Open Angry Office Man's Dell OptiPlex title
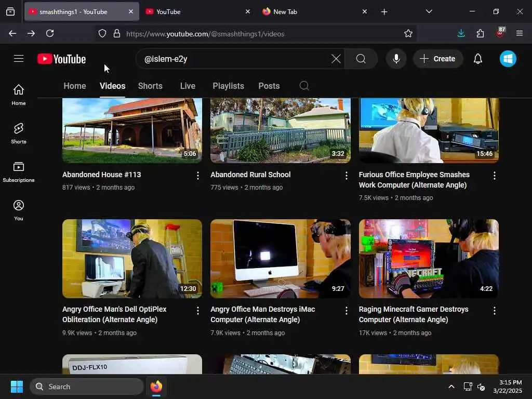532x399 pixels. pos(114,314)
